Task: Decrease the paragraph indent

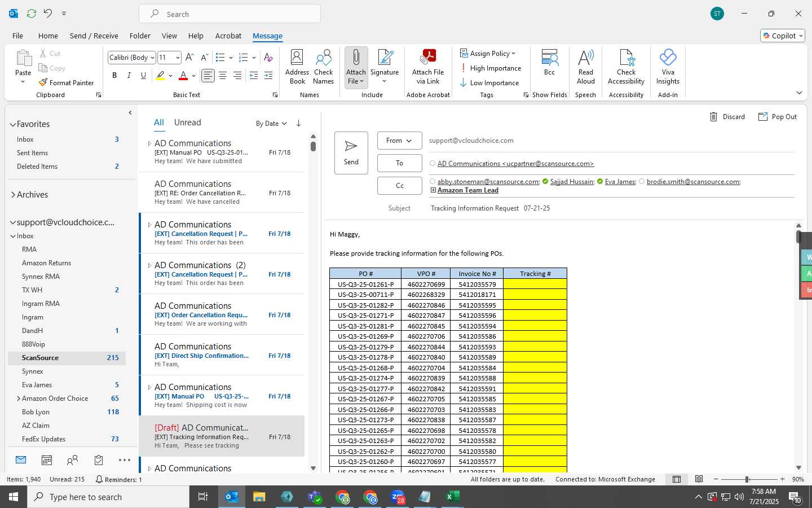Action: (254, 75)
